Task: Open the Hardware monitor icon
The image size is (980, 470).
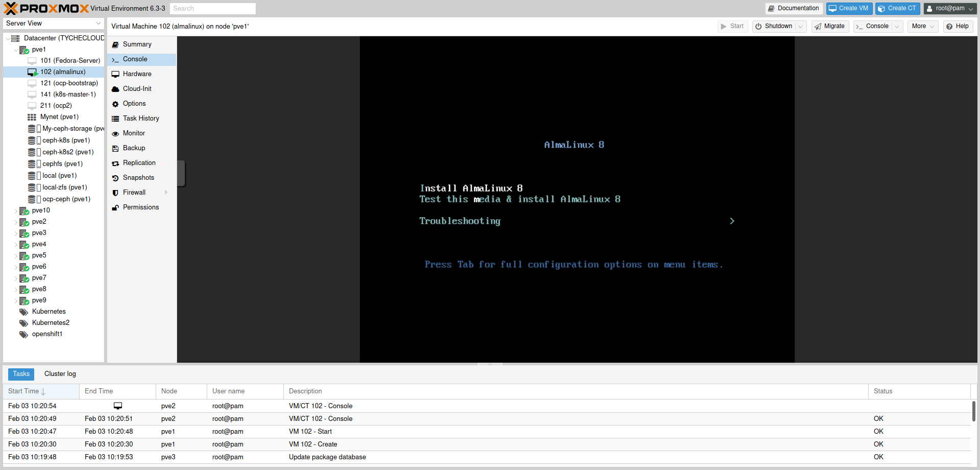Action: [115, 74]
